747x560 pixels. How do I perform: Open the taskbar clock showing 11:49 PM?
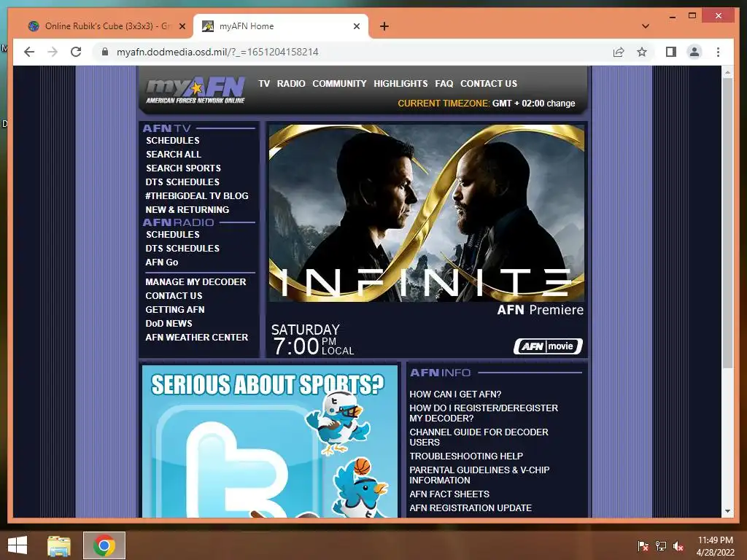click(716, 546)
